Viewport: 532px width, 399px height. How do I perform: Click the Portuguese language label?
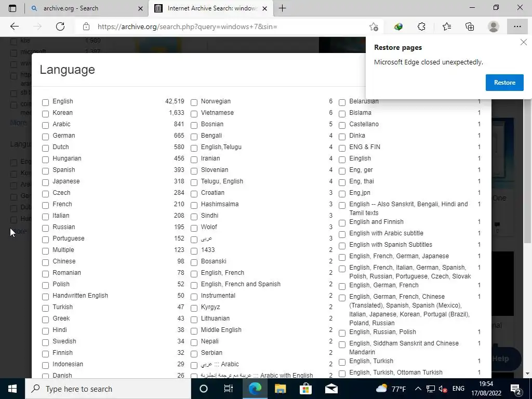click(69, 238)
